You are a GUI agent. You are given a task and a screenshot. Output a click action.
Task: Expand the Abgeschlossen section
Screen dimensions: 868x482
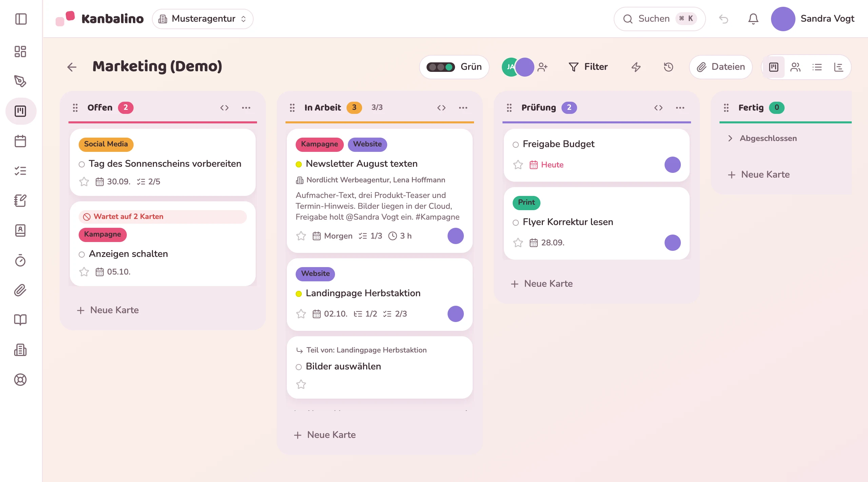tap(763, 138)
